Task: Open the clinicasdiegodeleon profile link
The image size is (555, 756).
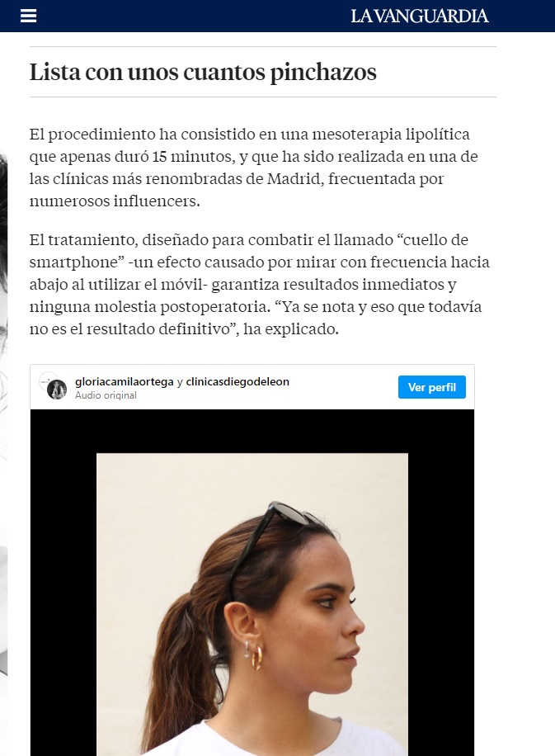Action: tap(238, 381)
